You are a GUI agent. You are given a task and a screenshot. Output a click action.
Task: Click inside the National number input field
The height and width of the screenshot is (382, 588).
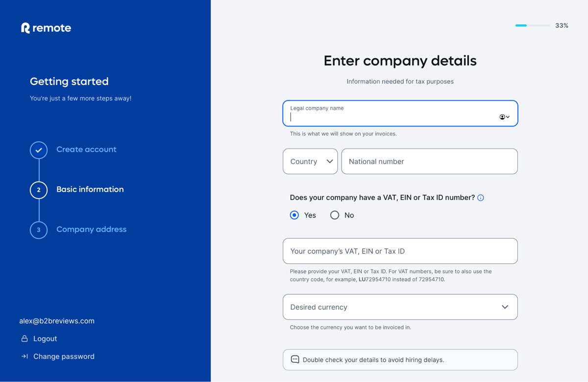(429, 161)
